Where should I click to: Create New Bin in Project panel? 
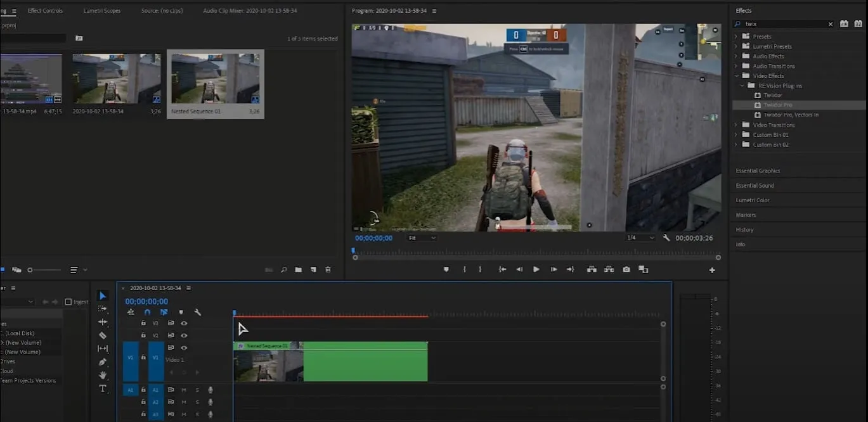click(298, 269)
